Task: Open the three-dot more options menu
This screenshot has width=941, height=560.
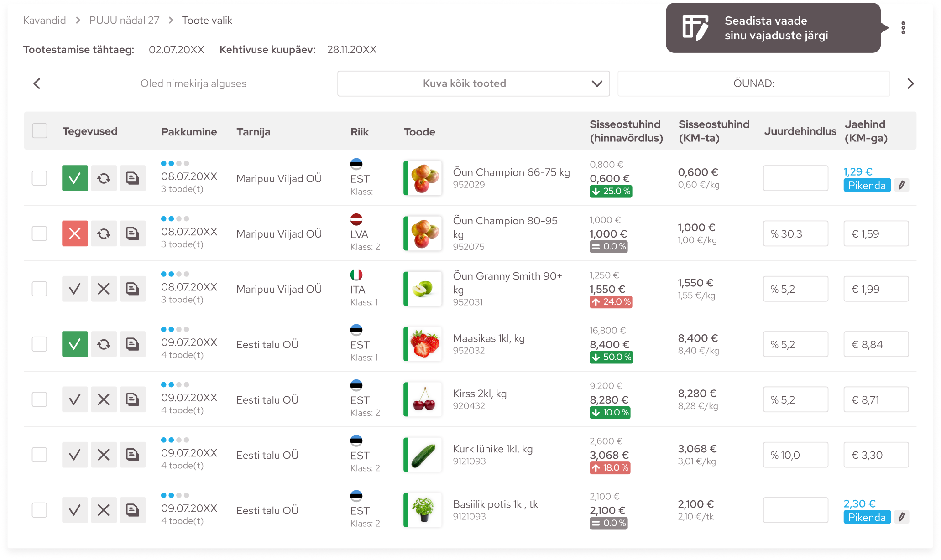Action: tap(903, 28)
